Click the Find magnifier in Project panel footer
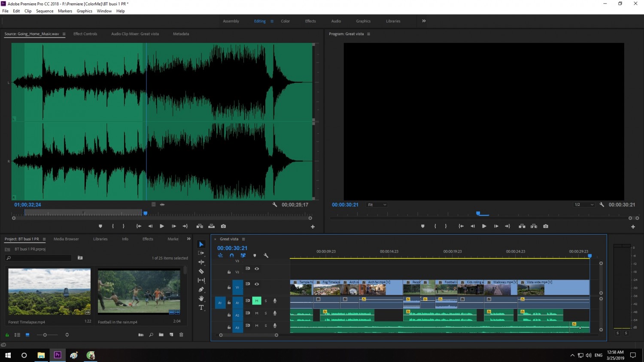The height and width of the screenshot is (362, 644). click(151, 335)
